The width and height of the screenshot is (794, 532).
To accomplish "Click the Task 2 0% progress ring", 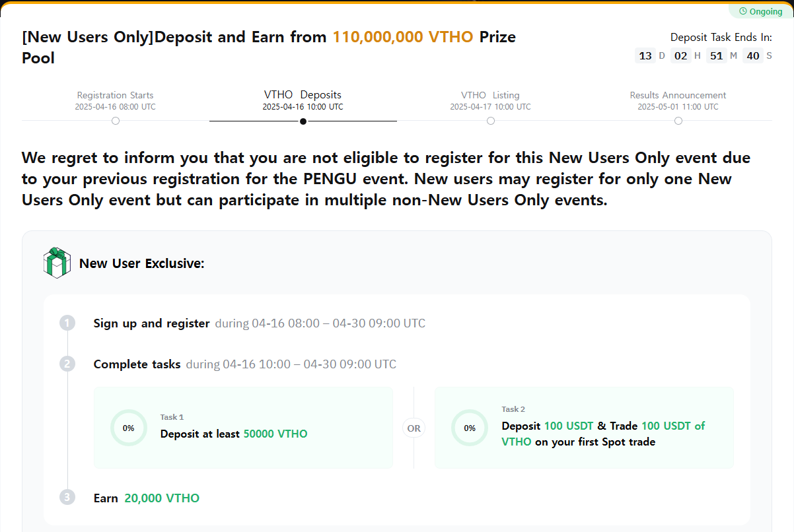I will [470, 428].
